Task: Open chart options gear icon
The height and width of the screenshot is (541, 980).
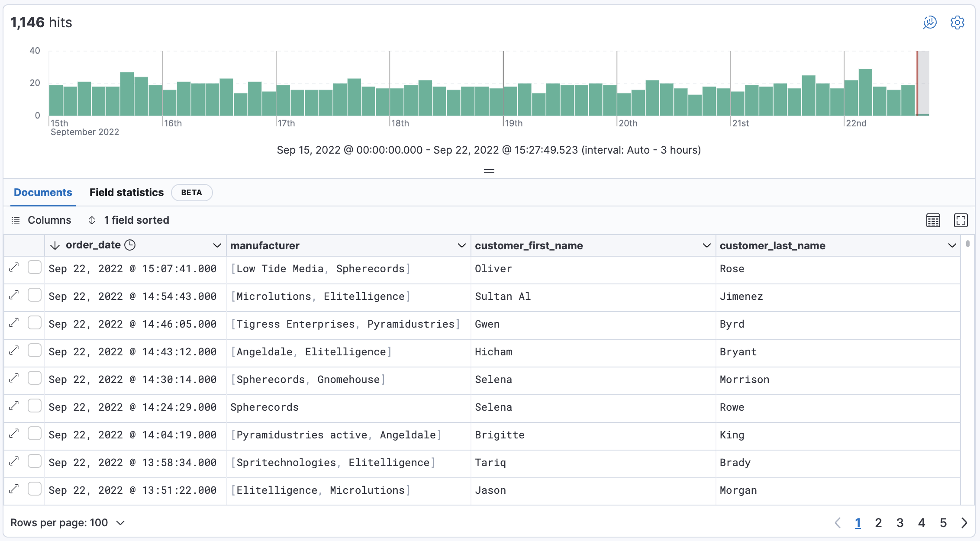Action: [957, 23]
